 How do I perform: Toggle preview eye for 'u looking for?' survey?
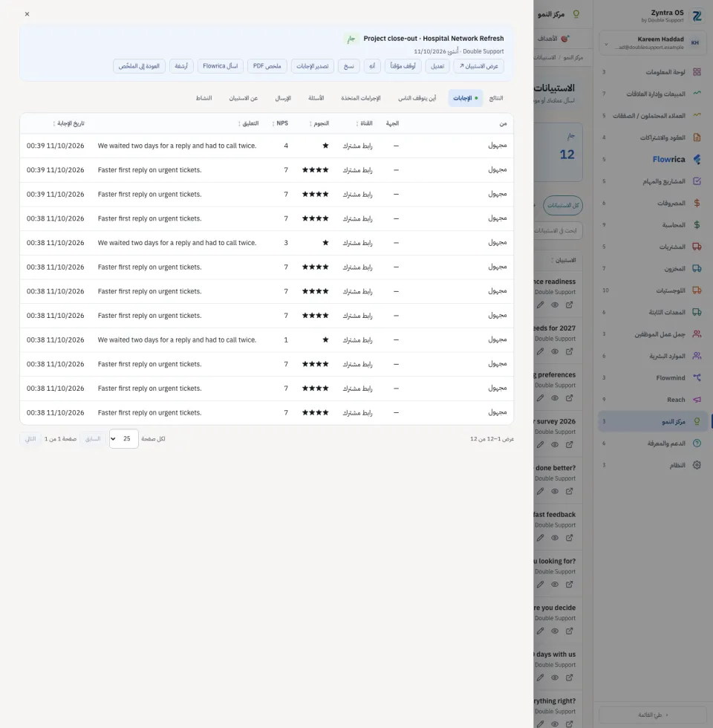(555, 585)
